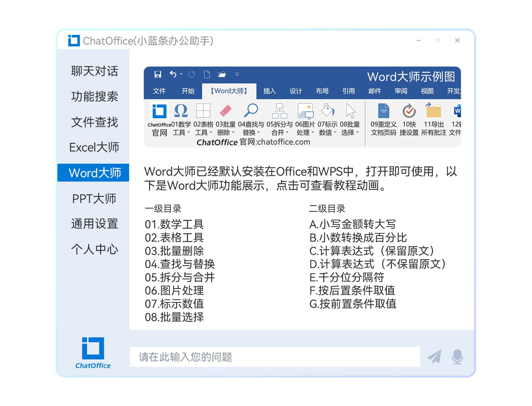The height and width of the screenshot is (406, 532).
Task: Open 个人中心 in the sidebar
Action: click(94, 249)
